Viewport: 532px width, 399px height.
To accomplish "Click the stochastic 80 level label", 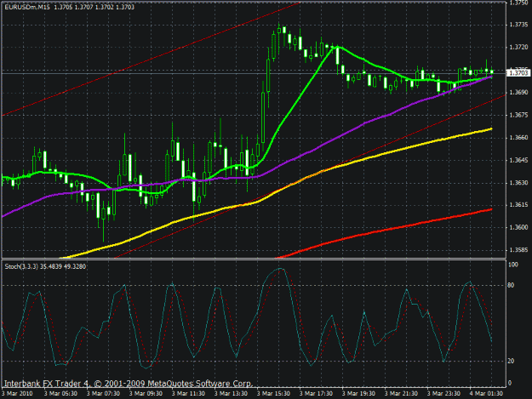I will [x=511, y=286].
